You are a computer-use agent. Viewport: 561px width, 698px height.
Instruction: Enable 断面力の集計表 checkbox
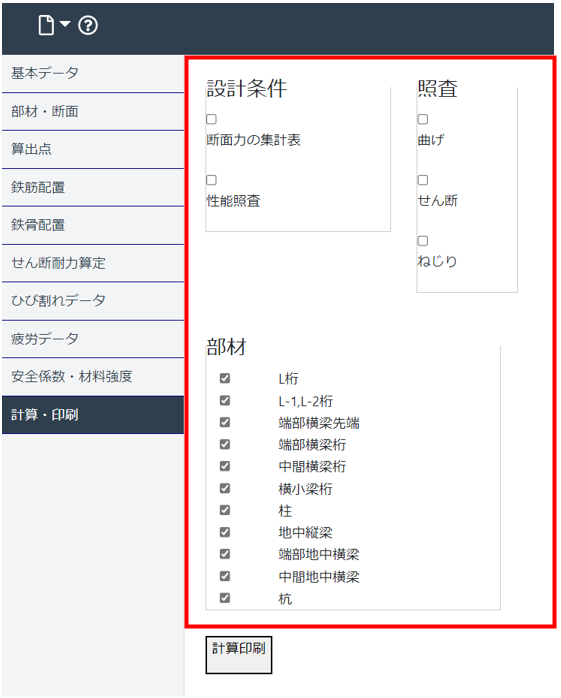coord(211,119)
